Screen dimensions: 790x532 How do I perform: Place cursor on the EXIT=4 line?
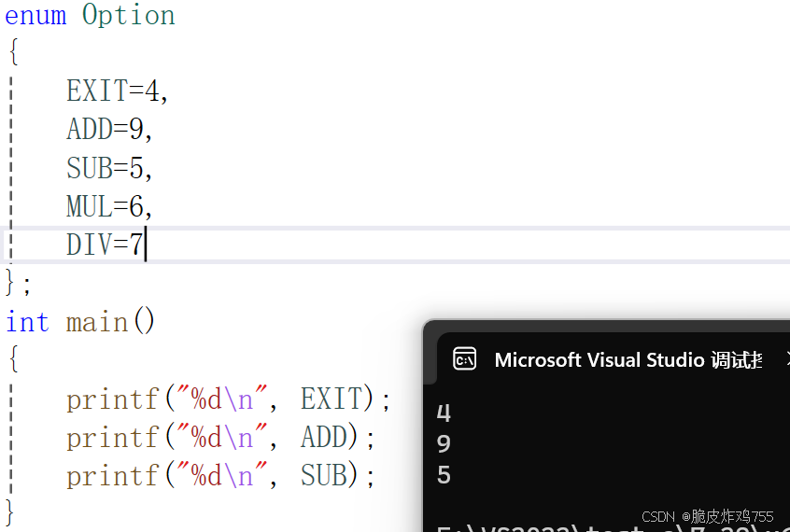117,91
